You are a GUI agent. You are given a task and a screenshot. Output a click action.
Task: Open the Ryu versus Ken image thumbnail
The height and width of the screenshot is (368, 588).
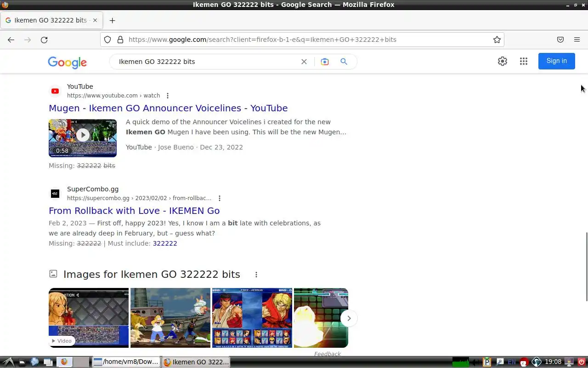tap(252, 318)
